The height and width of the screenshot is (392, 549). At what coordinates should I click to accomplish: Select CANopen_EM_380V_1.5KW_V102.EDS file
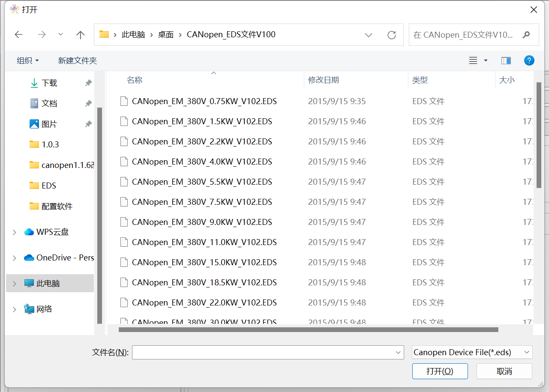point(202,121)
